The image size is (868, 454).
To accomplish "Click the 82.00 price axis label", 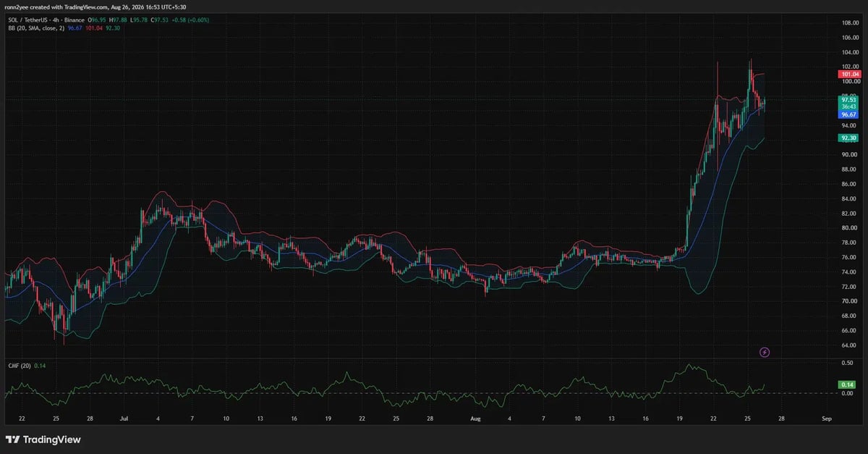I will coord(848,214).
